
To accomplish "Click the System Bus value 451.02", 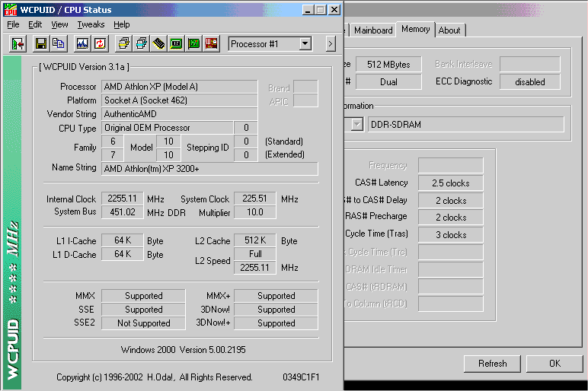I will click(123, 212).
